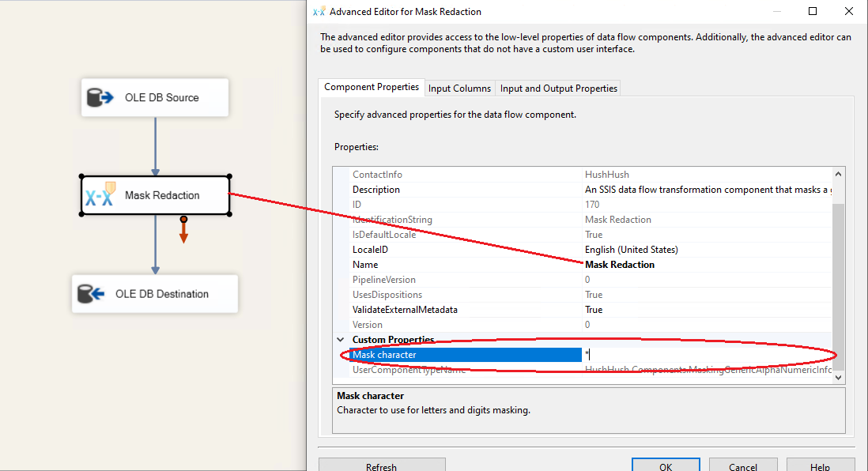Close the Advanced Editor dialog
This screenshot has height=471, width=868.
[x=850, y=12]
